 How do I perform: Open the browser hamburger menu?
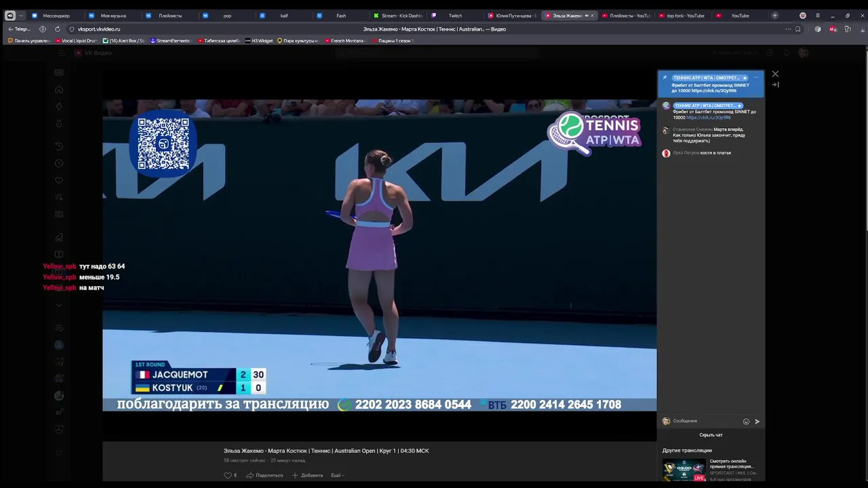click(x=817, y=16)
